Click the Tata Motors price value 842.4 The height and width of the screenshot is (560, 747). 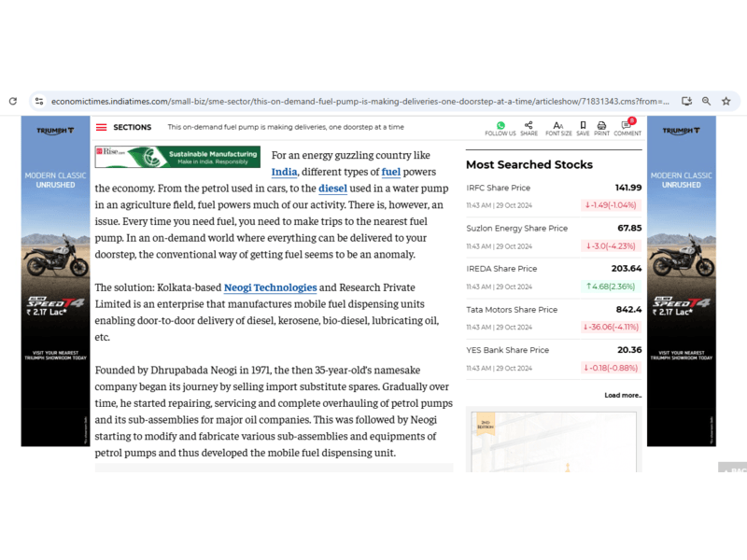coord(628,310)
